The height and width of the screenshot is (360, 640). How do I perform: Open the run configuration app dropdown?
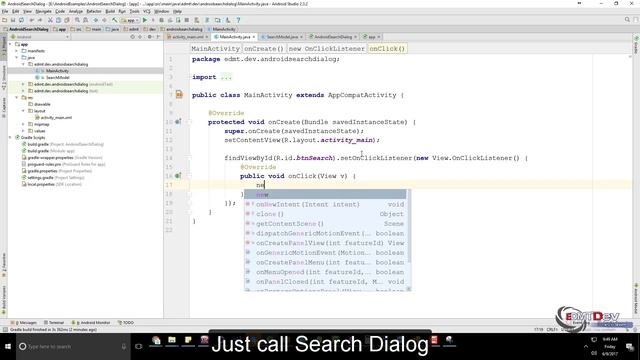coord(131,20)
